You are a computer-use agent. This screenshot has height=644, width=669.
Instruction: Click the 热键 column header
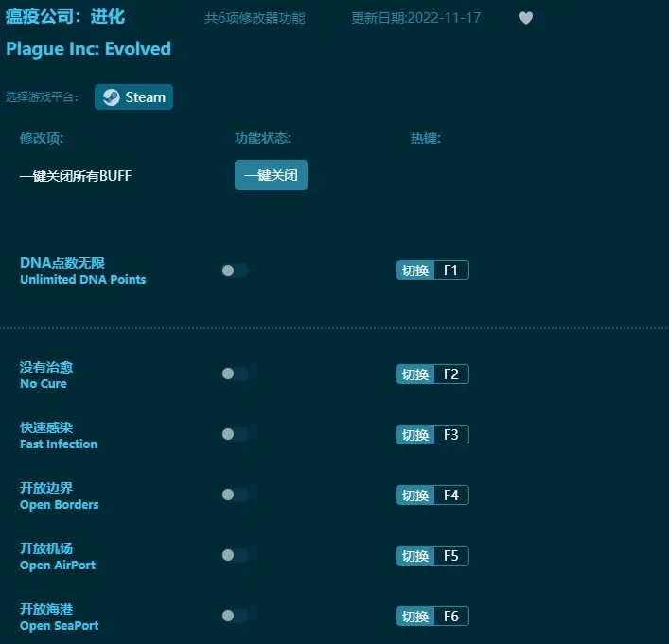point(426,138)
